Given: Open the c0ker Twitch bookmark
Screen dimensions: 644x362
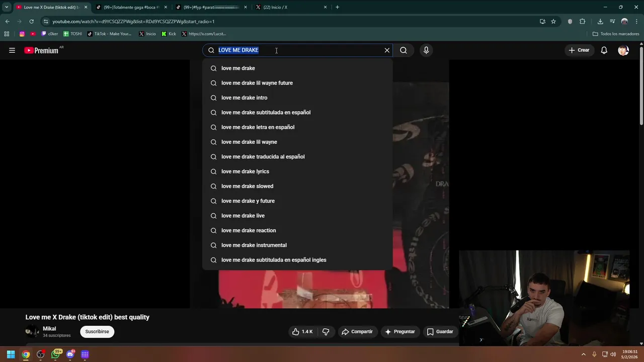Looking at the screenshot, I should coord(49,34).
